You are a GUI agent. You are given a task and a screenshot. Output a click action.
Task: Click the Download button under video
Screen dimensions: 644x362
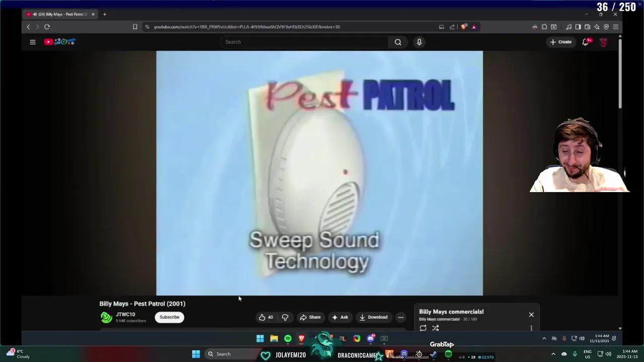[373, 317]
